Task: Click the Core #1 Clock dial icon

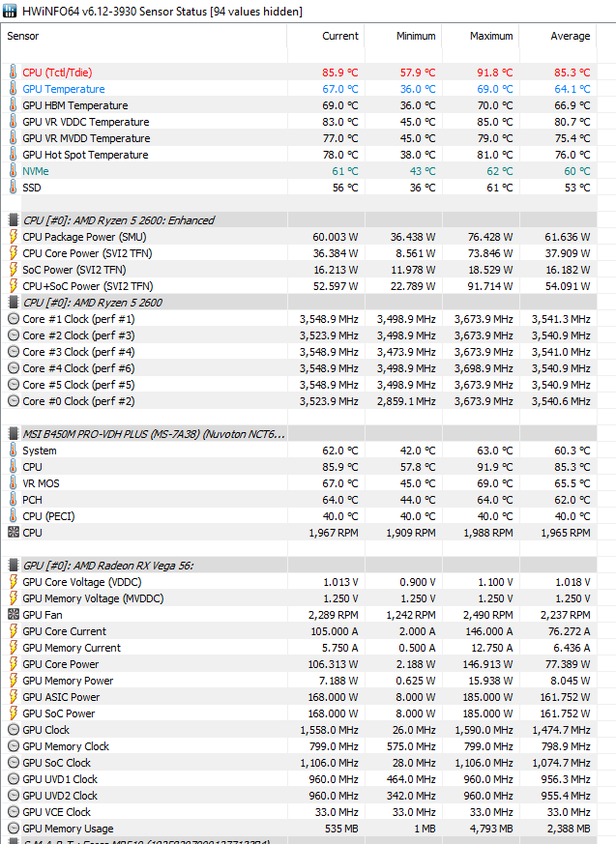Action: [x=13, y=319]
